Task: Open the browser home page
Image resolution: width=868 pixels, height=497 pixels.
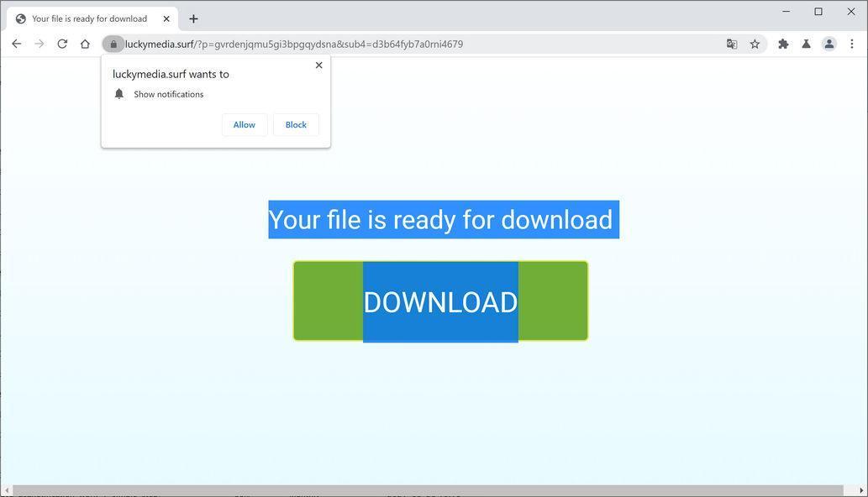Action: pyautogui.click(x=86, y=44)
